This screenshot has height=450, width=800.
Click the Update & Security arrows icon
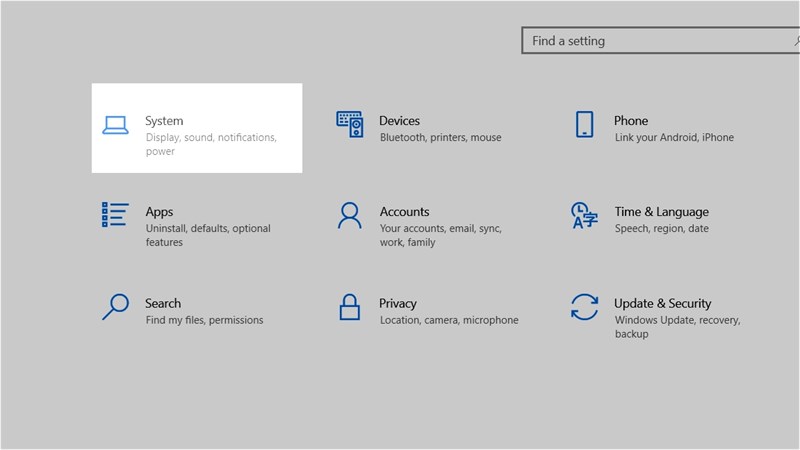[x=584, y=306]
